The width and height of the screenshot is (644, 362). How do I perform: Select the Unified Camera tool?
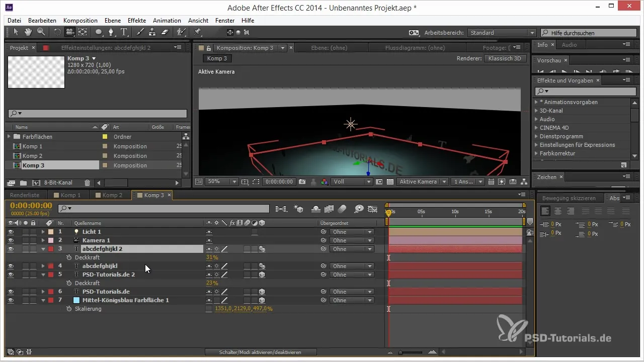click(69, 32)
